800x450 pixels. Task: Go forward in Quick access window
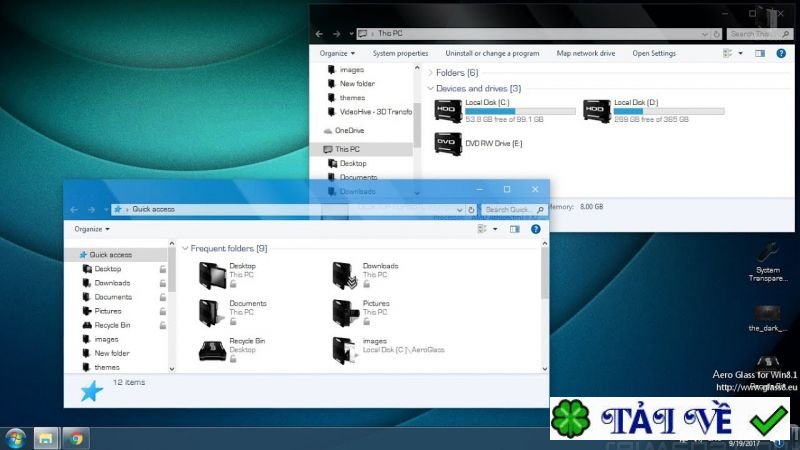91,210
